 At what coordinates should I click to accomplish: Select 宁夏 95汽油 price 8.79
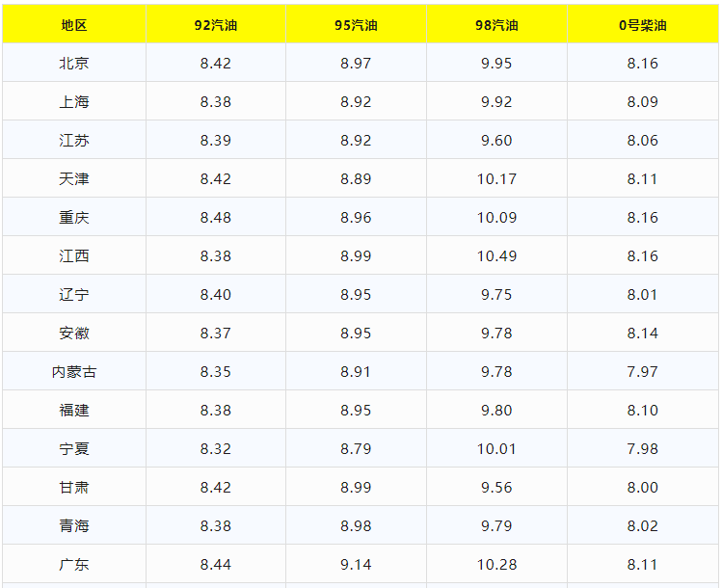click(x=356, y=449)
